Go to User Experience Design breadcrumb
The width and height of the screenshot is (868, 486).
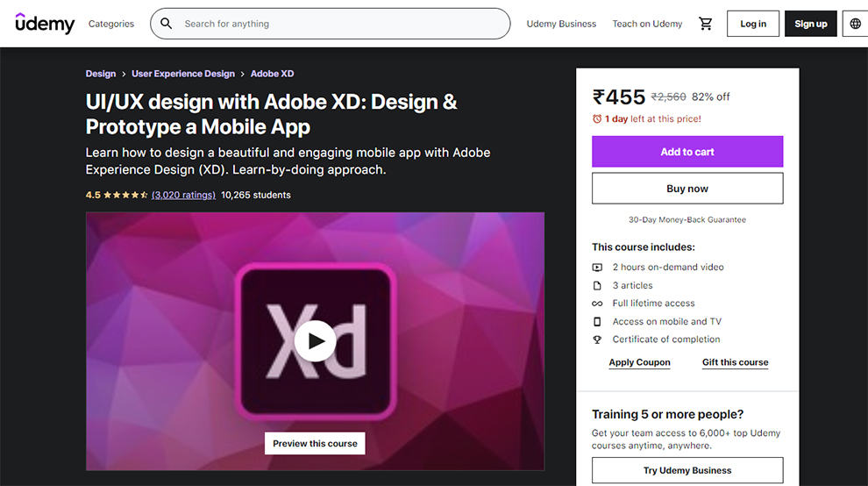pos(183,74)
